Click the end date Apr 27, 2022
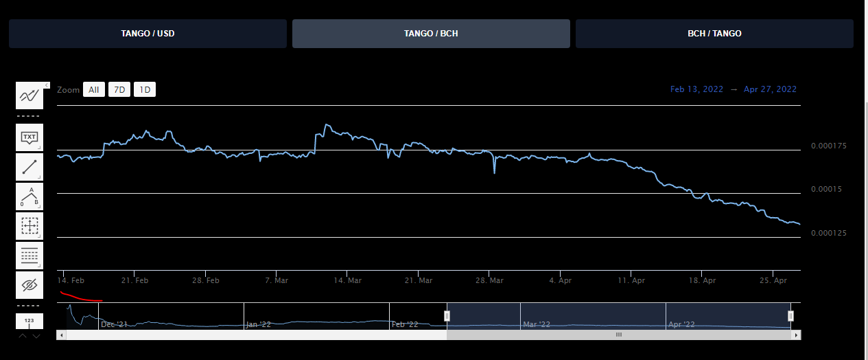 click(x=770, y=89)
